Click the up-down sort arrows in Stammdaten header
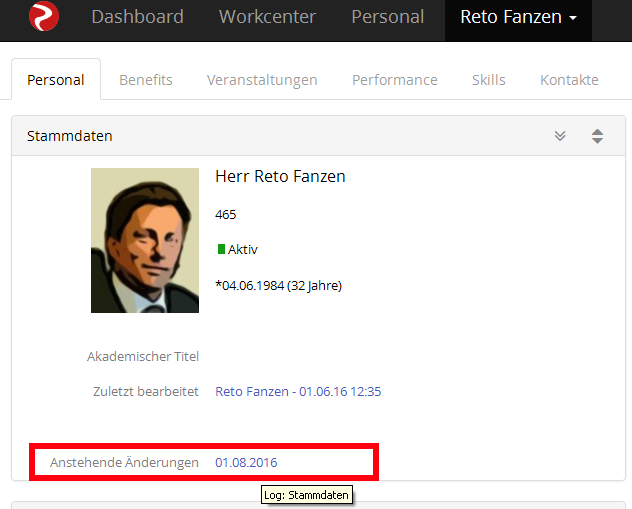 [x=597, y=136]
